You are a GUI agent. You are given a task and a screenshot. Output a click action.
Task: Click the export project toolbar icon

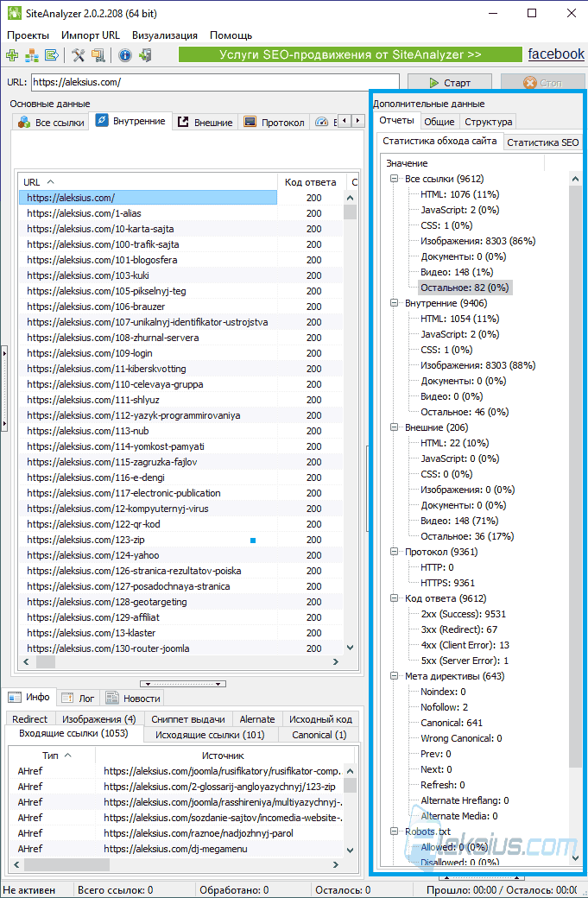52,55
